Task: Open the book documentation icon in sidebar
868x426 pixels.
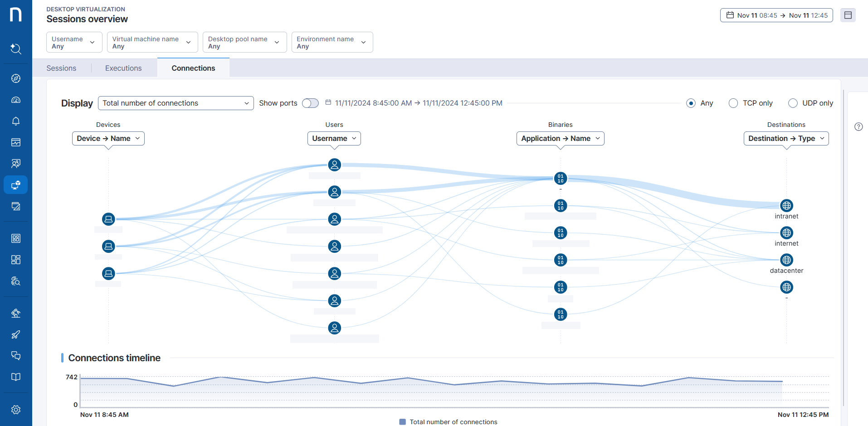Action: tap(15, 377)
